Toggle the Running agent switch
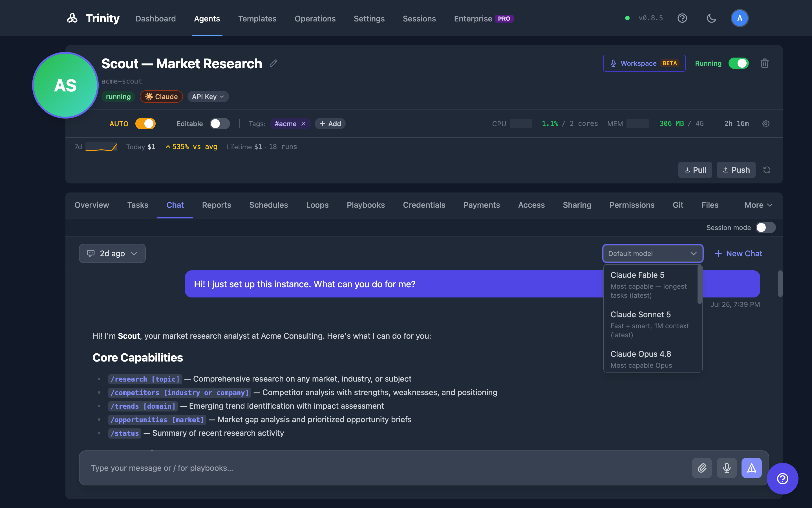The height and width of the screenshot is (508, 812). [738, 63]
